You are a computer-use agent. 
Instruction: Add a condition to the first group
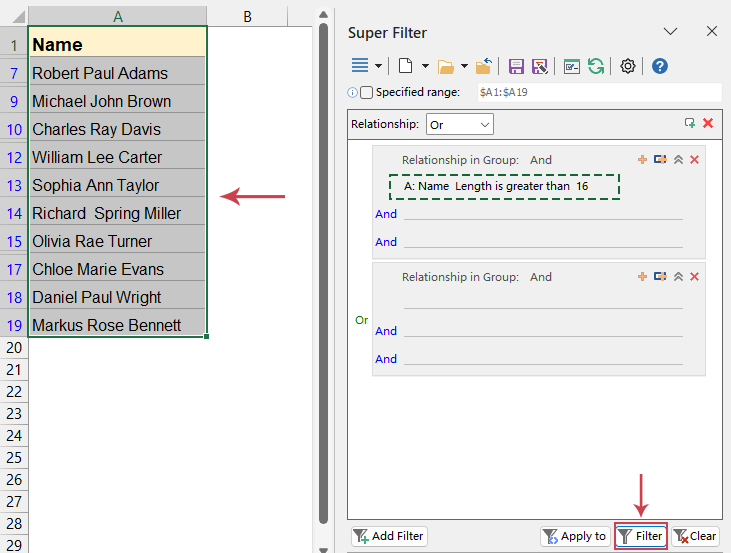click(642, 160)
